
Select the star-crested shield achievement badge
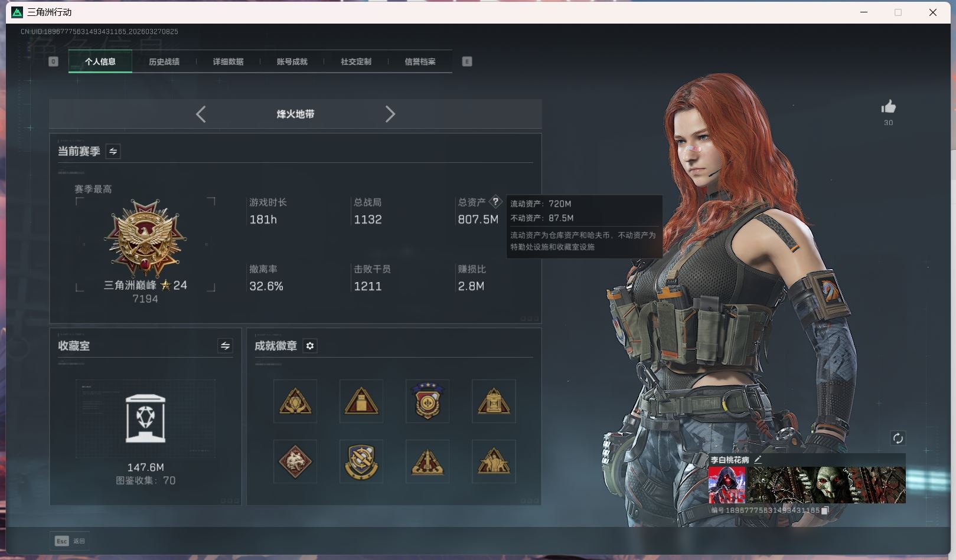(428, 401)
